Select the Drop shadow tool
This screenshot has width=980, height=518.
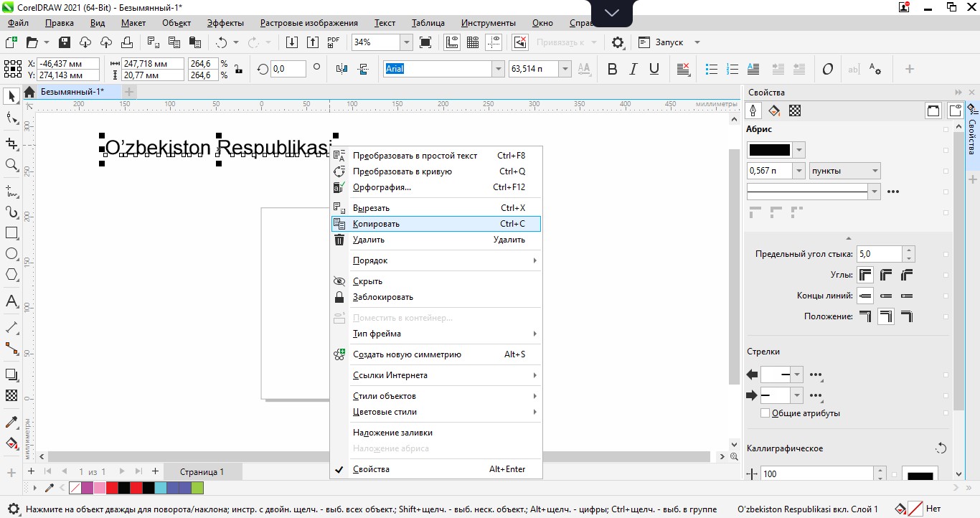coord(11,375)
